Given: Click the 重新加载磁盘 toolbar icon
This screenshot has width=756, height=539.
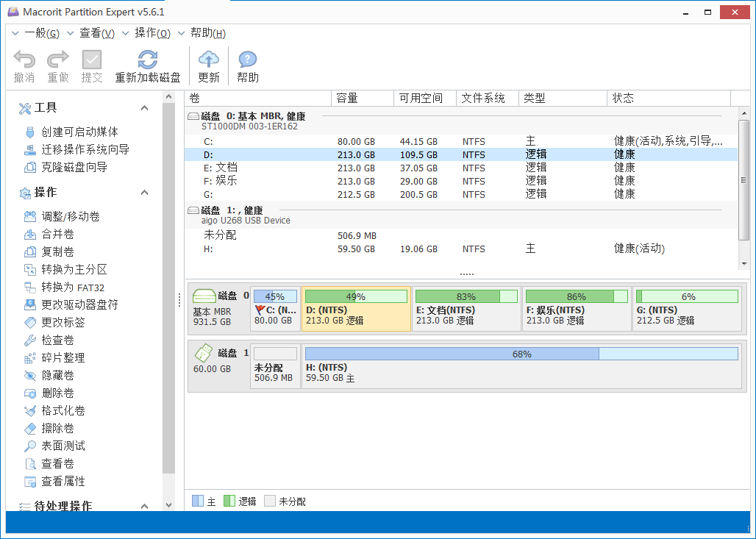Looking at the screenshot, I should point(147,65).
